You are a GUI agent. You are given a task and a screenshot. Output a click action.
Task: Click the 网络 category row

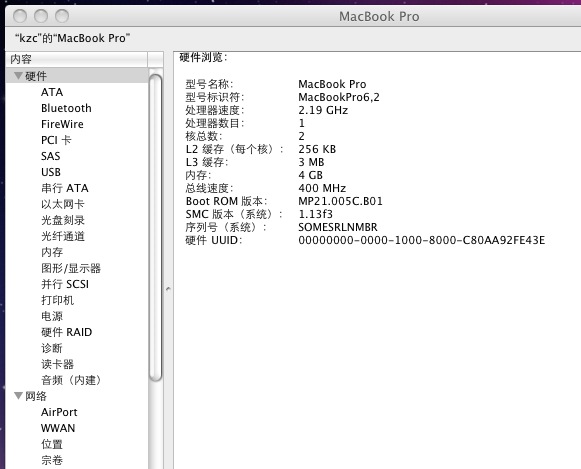(x=77, y=396)
